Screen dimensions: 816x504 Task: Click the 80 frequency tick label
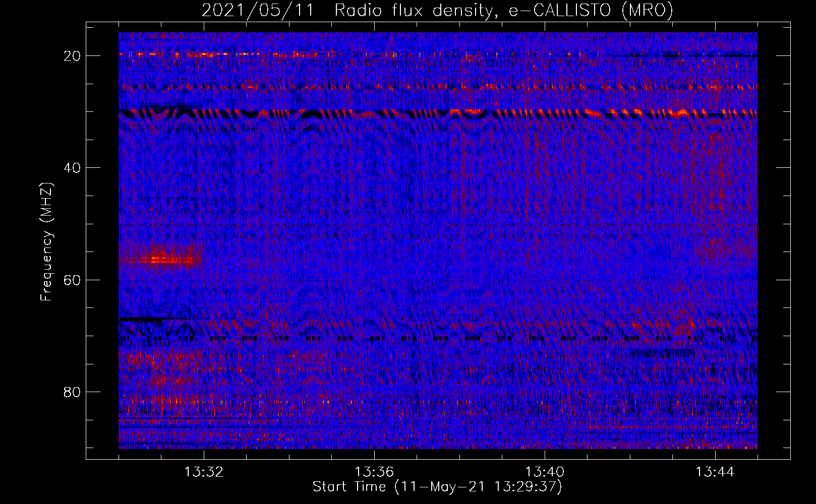tap(73, 392)
